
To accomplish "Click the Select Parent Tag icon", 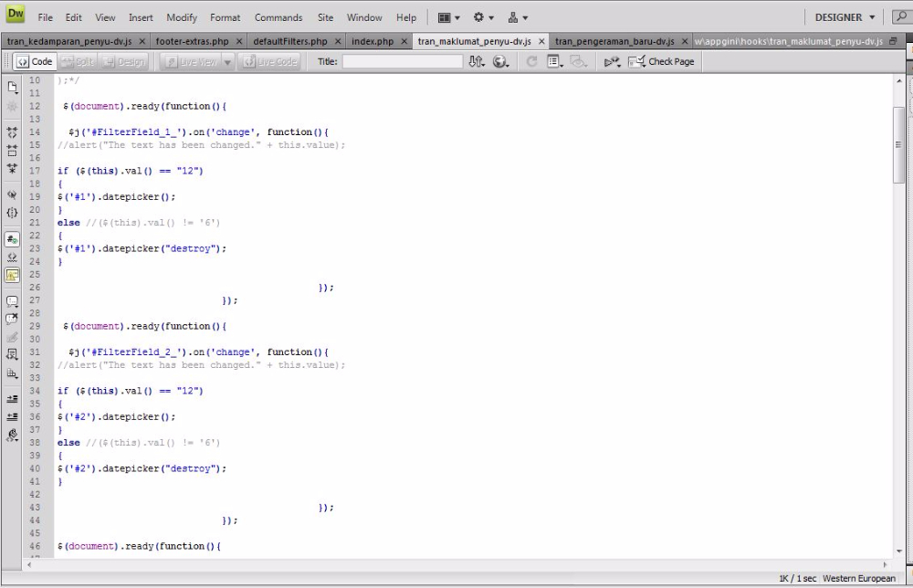I will (12, 195).
